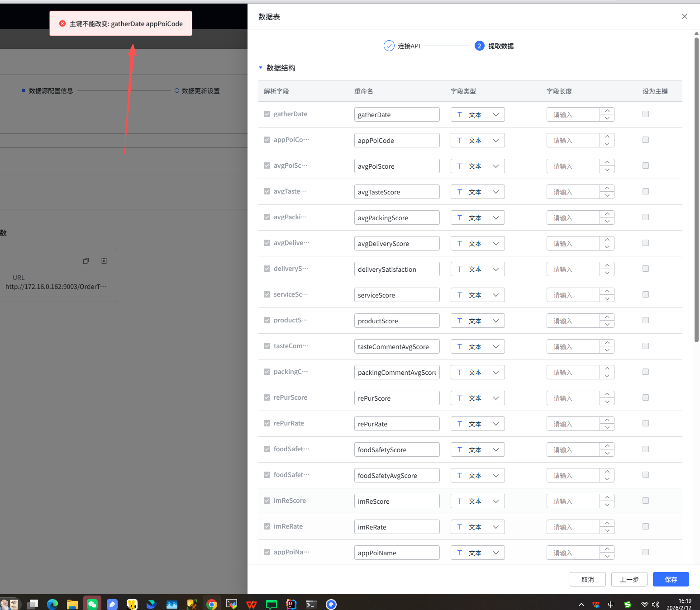Open WPS Office from the taskbar

click(252, 604)
